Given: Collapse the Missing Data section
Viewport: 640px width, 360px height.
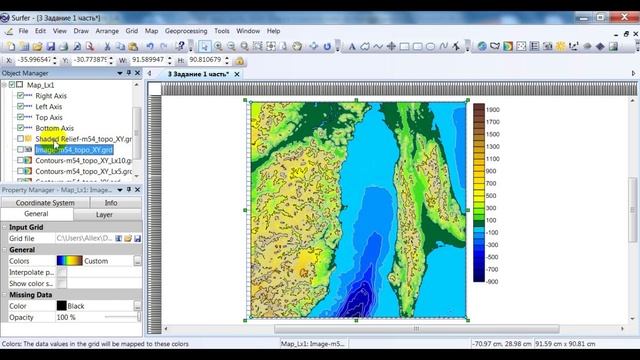Looking at the screenshot, I should pos(4,295).
